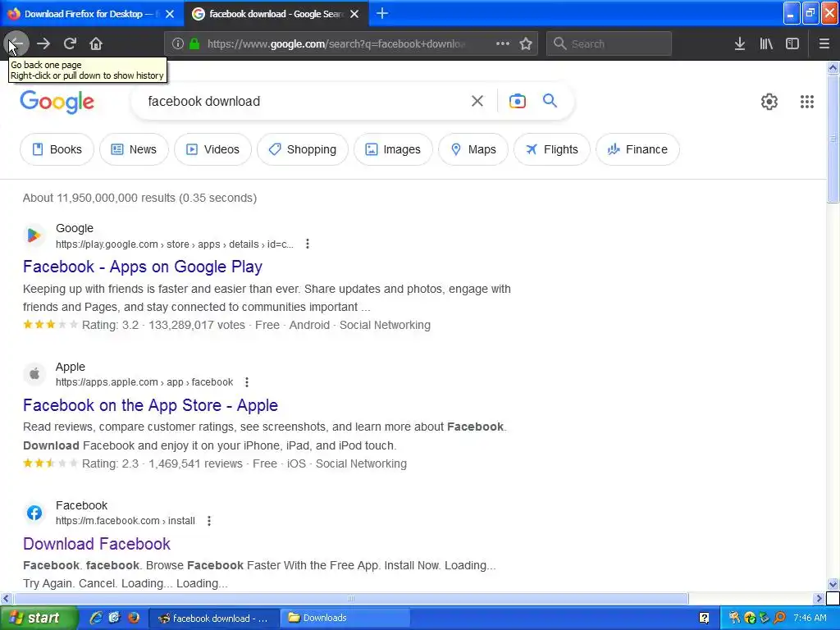The image size is (840, 630).
Task: Open the Firefox downloads panel arrow
Action: (740, 44)
